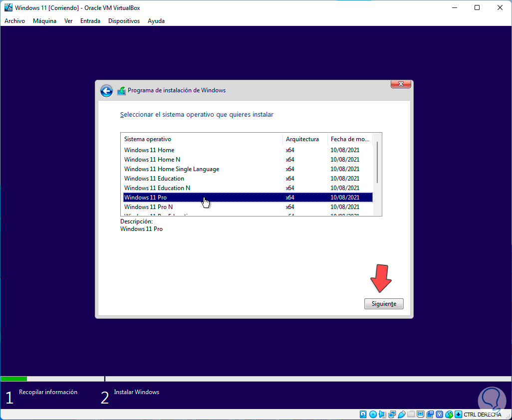Select Windows 11 Education N edition
Viewport: 512px width, 420px height.
248,188
